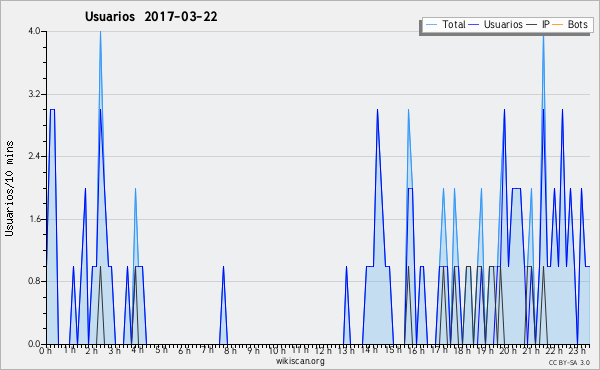Click the 0 h mark on the time axis
This screenshot has height=370, width=600.
(x=45, y=350)
